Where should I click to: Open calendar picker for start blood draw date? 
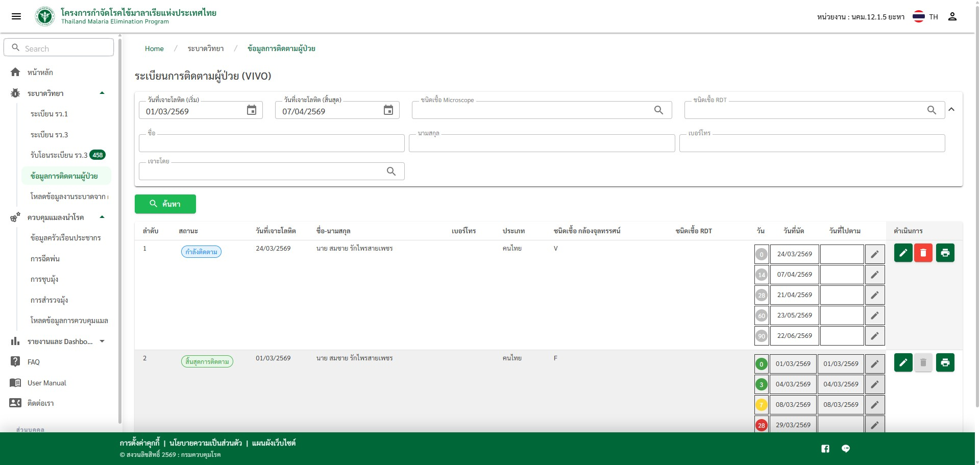click(x=252, y=110)
